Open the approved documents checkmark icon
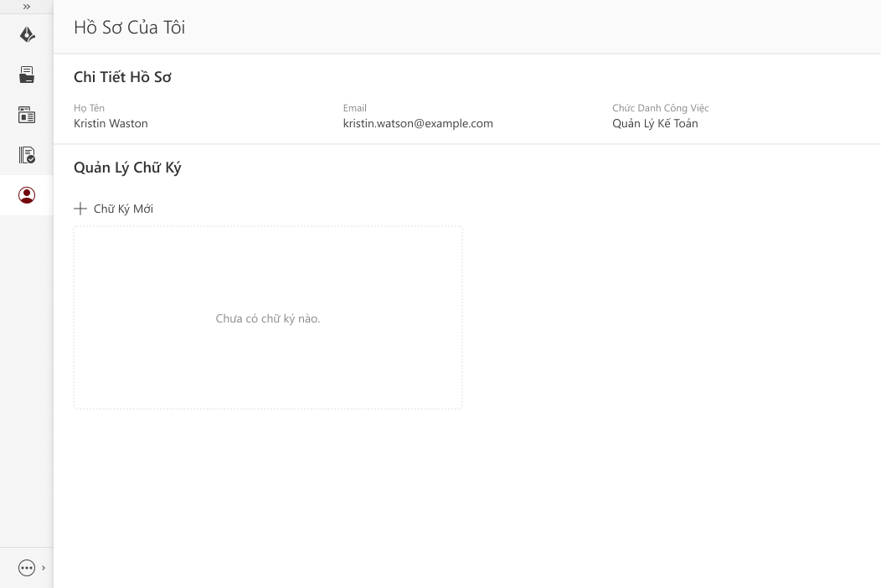 coord(27,155)
